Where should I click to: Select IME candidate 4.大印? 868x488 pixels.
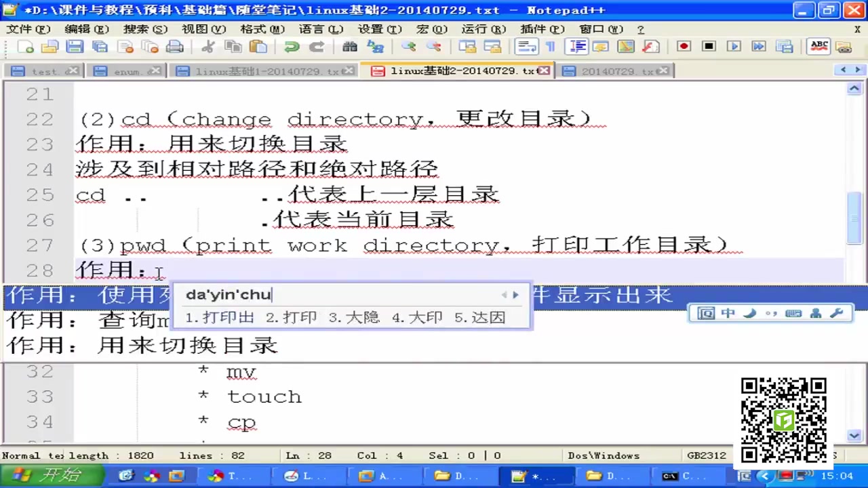click(417, 317)
